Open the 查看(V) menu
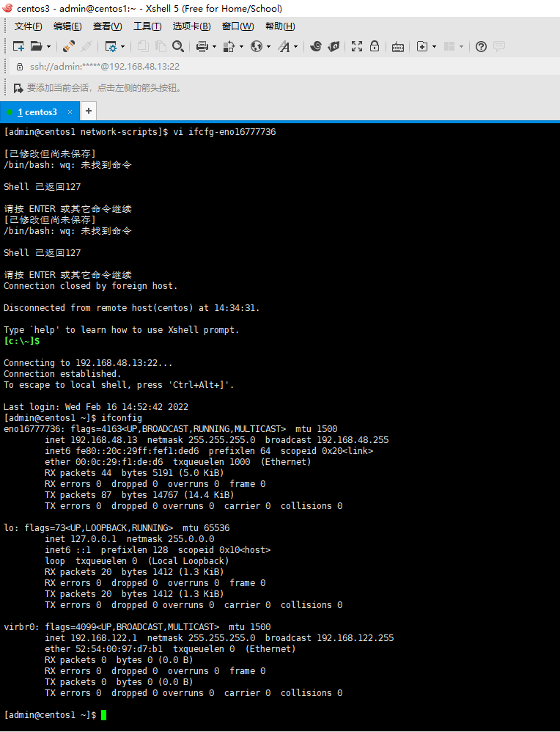 [x=107, y=26]
